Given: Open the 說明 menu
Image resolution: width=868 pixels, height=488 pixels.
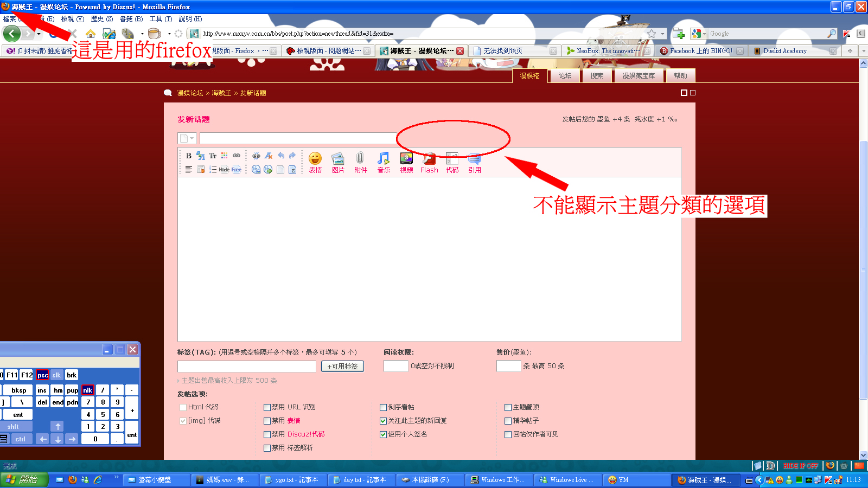Looking at the screenshot, I should (x=190, y=19).
